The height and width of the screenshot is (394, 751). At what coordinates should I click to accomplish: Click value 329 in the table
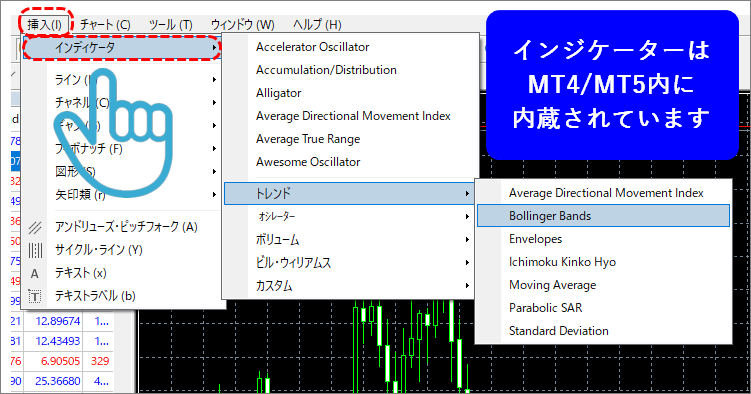click(x=100, y=361)
